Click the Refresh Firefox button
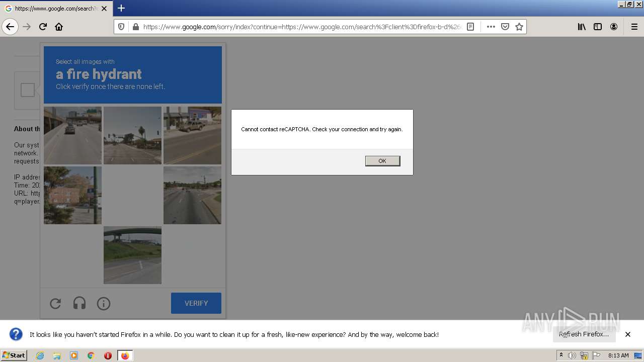 pyautogui.click(x=584, y=334)
